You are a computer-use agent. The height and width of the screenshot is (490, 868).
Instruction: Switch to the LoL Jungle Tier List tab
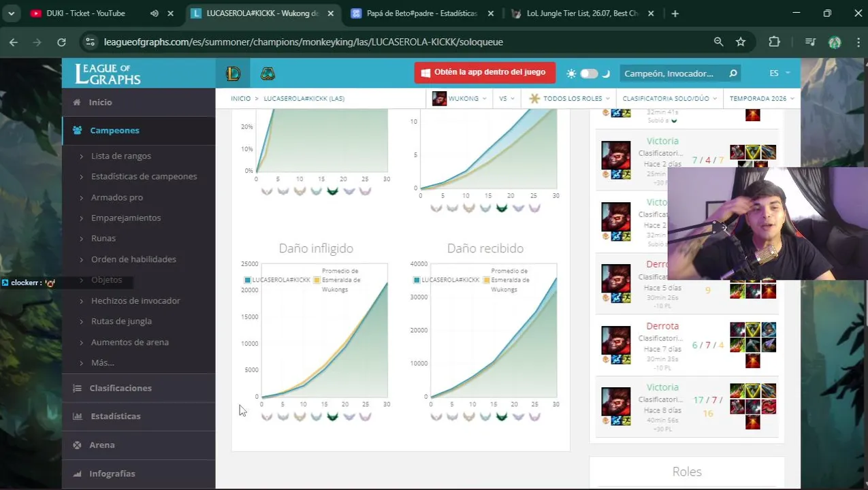coord(582,14)
